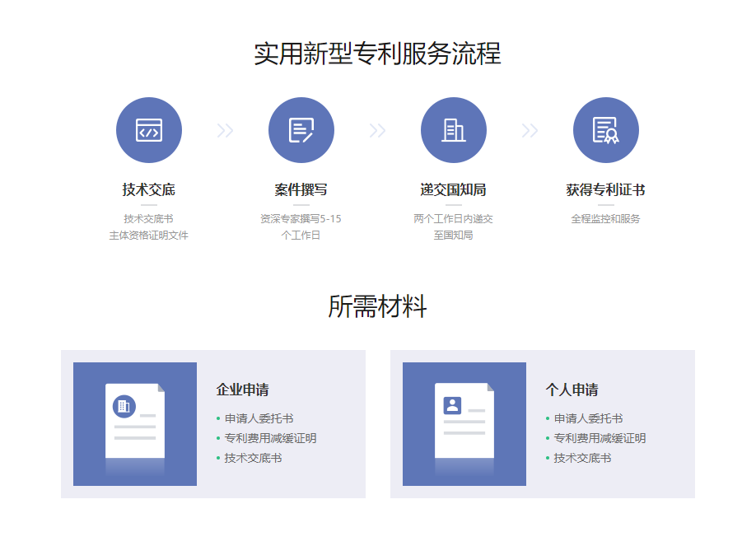Click the 主体资格证明文件 description
Screen dimensions: 756x546
tap(149, 236)
